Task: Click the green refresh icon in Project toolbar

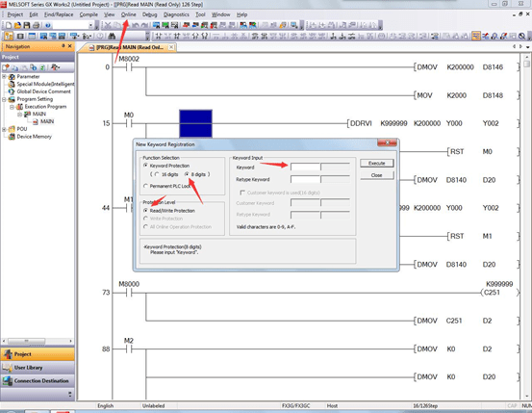Action: click(x=42, y=67)
